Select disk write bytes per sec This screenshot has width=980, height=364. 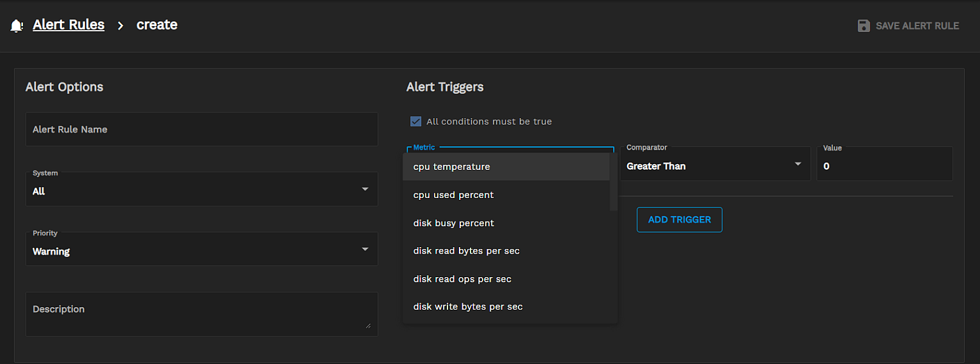[468, 307]
